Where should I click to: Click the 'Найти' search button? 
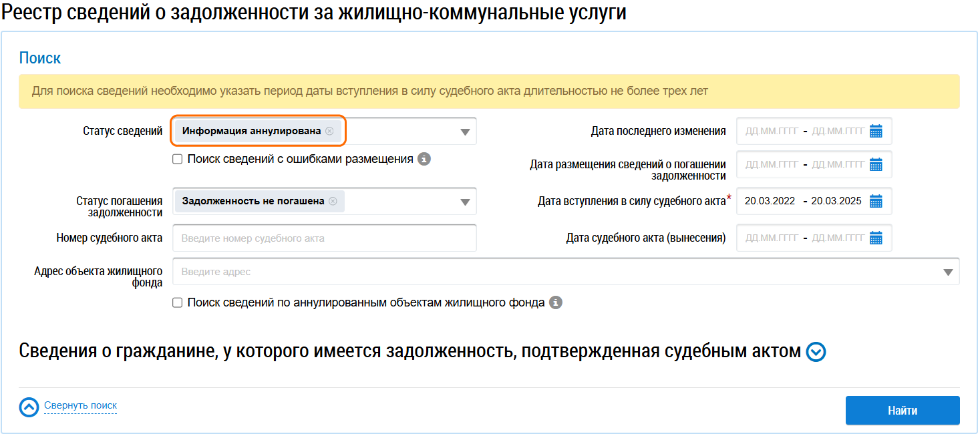pyautogui.click(x=902, y=411)
